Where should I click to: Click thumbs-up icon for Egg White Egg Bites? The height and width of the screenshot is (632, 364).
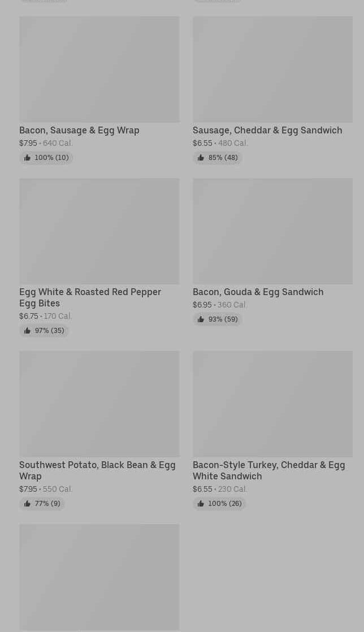click(x=27, y=331)
